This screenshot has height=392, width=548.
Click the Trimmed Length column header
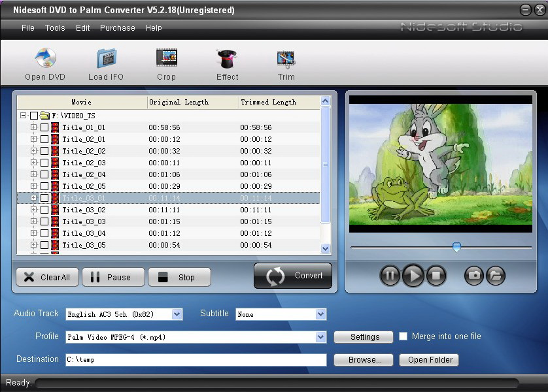tap(279, 103)
